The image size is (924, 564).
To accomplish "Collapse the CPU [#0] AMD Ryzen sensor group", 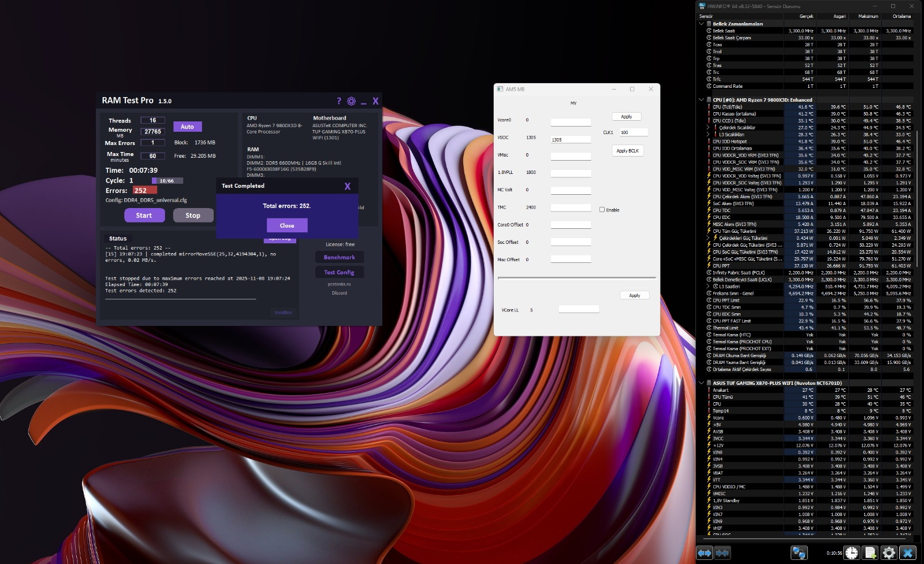I will tap(701, 100).
